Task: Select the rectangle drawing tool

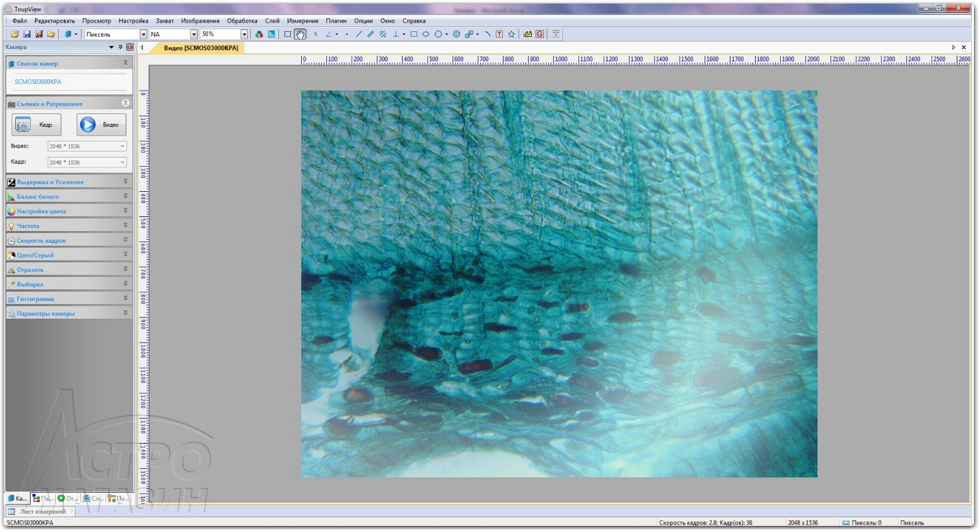Action: 414,34
